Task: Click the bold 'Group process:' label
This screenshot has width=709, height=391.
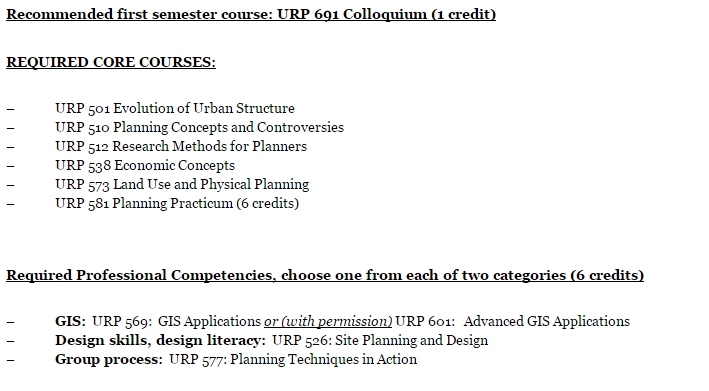Action: (109, 359)
